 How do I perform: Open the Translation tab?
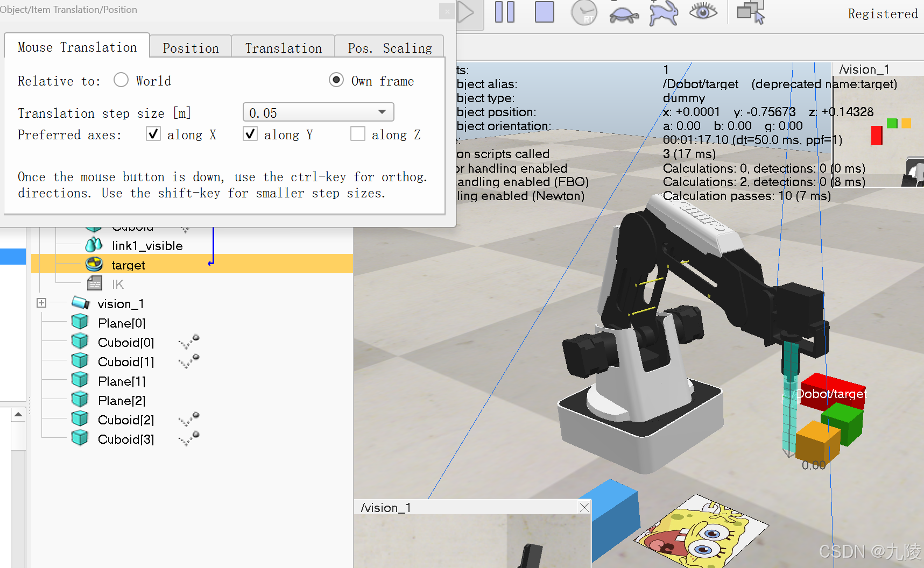pos(283,48)
